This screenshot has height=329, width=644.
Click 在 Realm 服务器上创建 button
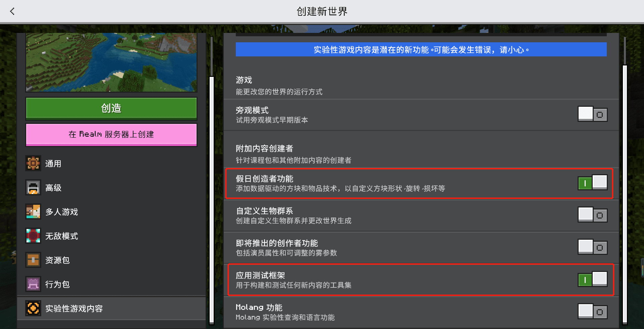[111, 135]
